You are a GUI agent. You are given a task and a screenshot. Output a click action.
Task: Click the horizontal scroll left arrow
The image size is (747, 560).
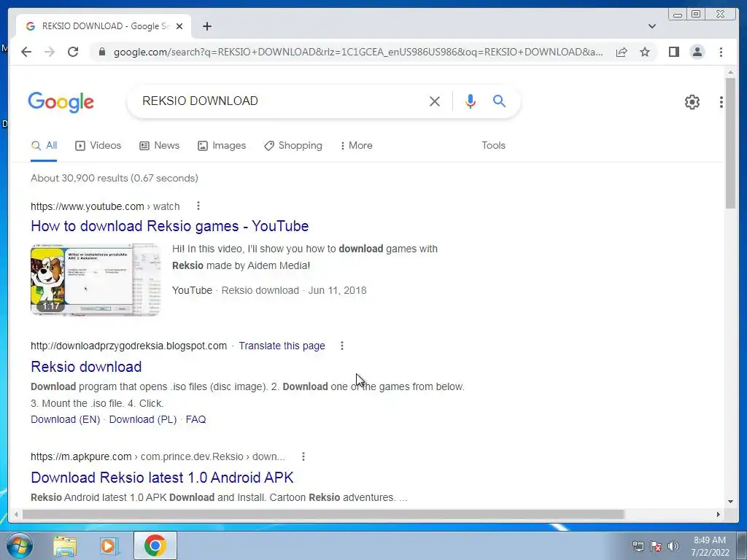pyautogui.click(x=16, y=514)
